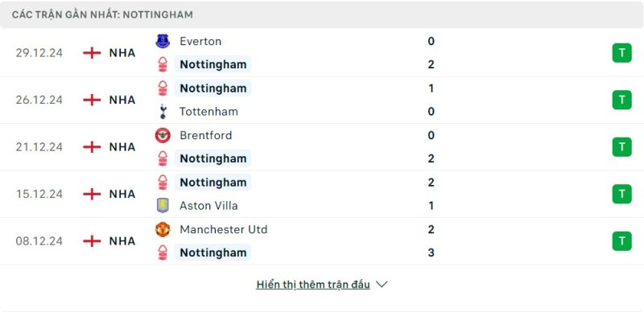Image resolution: width=644 pixels, height=312 pixels.
Task: Click the England flag beside 08.12.24
Action: pos(92,241)
